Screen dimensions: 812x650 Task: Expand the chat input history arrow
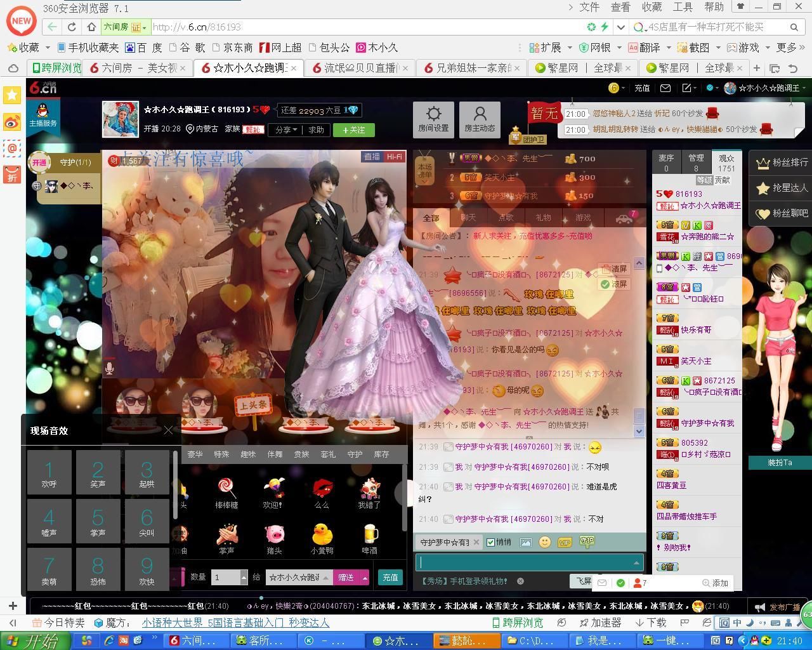tap(636, 562)
